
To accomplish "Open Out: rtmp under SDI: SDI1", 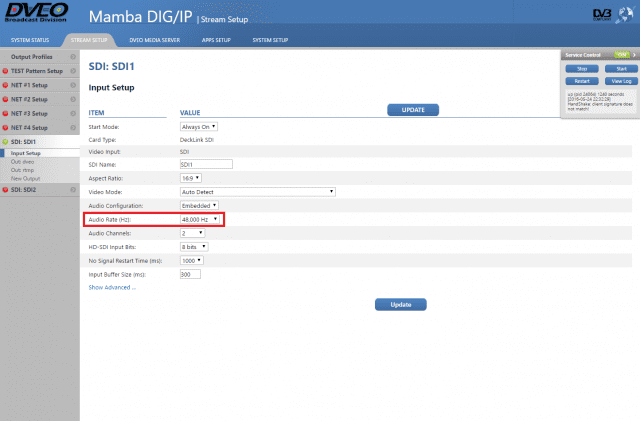I will [x=22, y=170].
